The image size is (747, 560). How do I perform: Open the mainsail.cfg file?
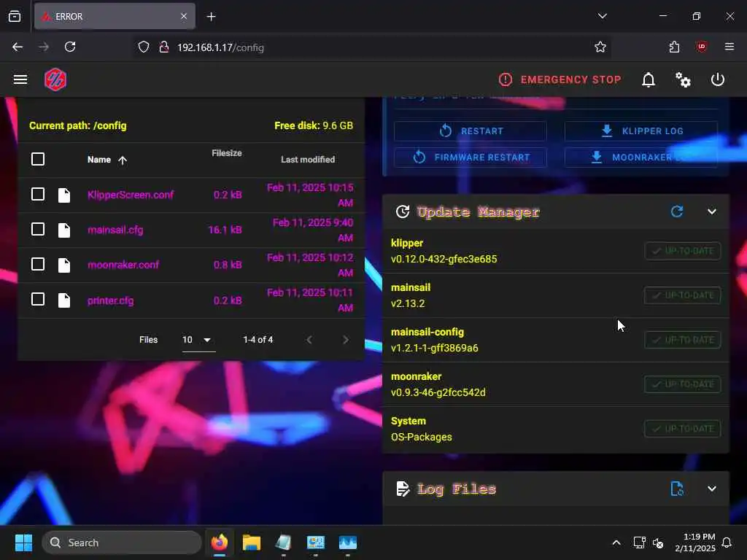pos(115,230)
